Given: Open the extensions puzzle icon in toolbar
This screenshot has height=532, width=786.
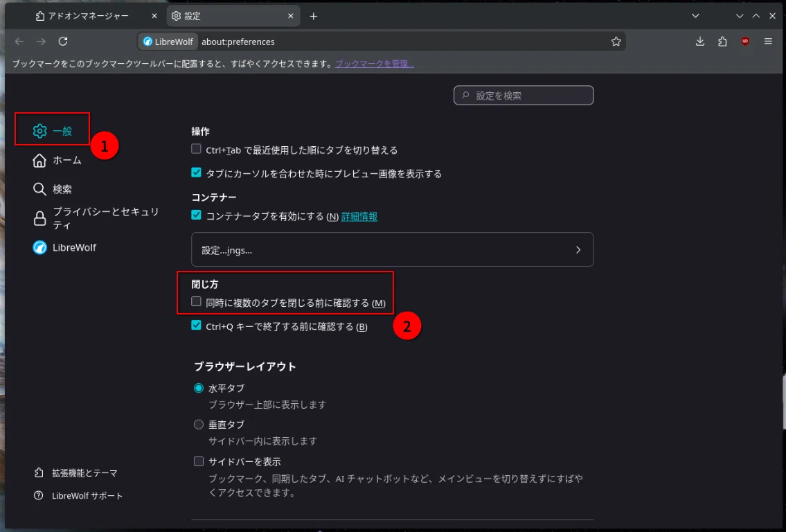Looking at the screenshot, I should point(722,42).
